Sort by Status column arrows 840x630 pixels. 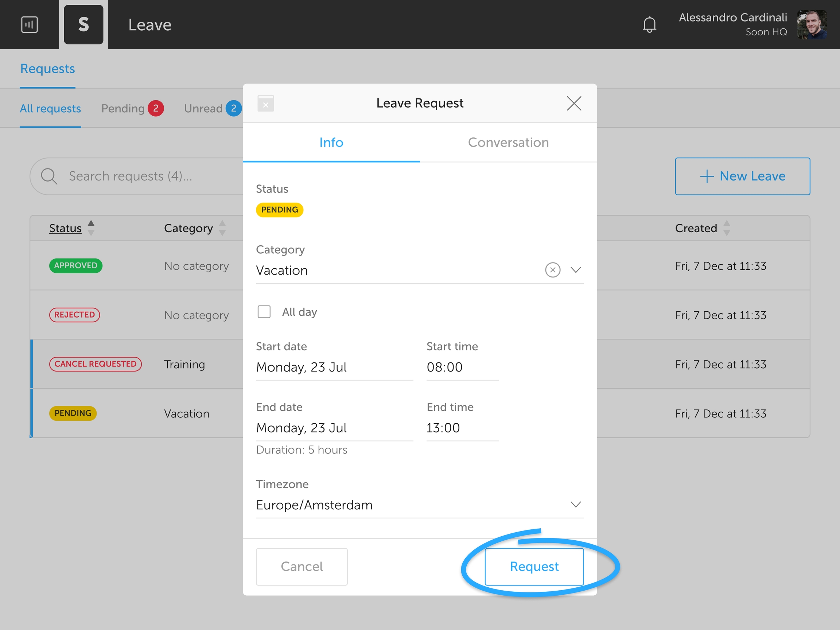pos(91,228)
